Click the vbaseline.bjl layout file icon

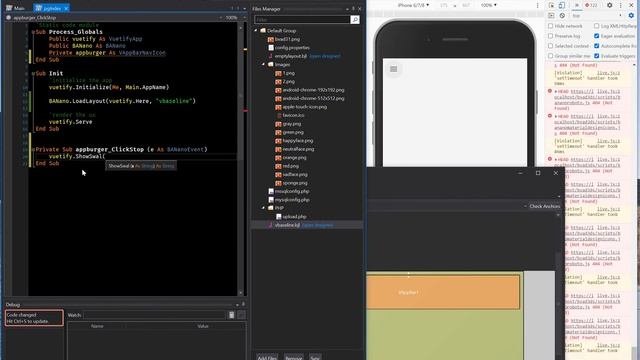[271, 225]
